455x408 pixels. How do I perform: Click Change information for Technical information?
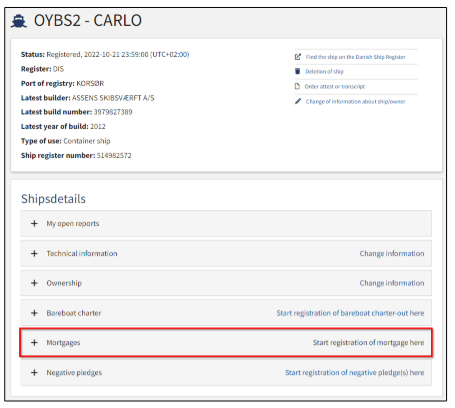pyautogui.click(x=392, y=253)
